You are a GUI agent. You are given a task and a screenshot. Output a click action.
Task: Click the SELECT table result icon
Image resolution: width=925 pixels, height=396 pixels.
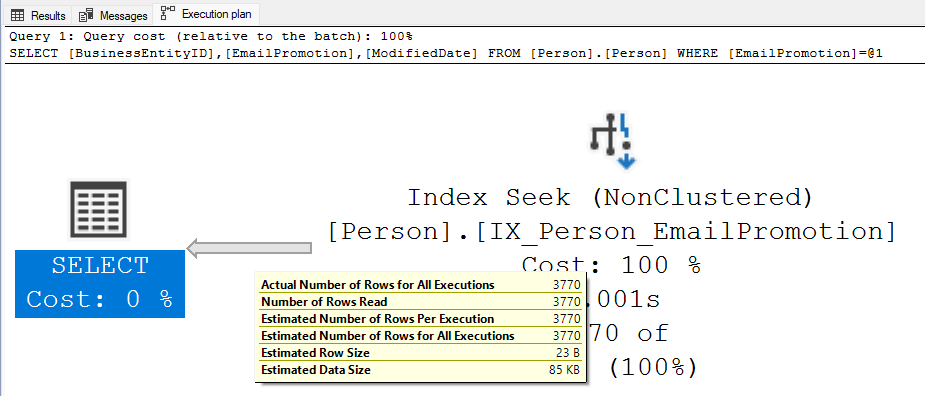click(x=99, y=210)
